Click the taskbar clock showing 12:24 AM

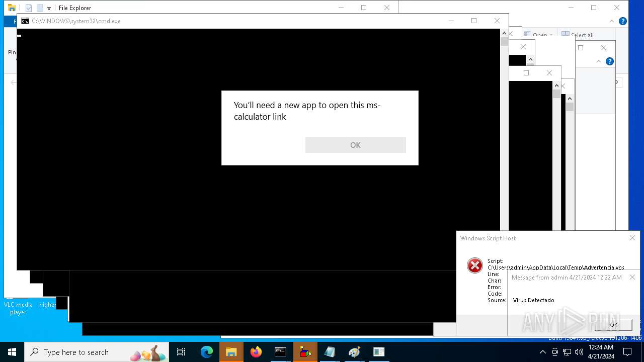[601, 352]
